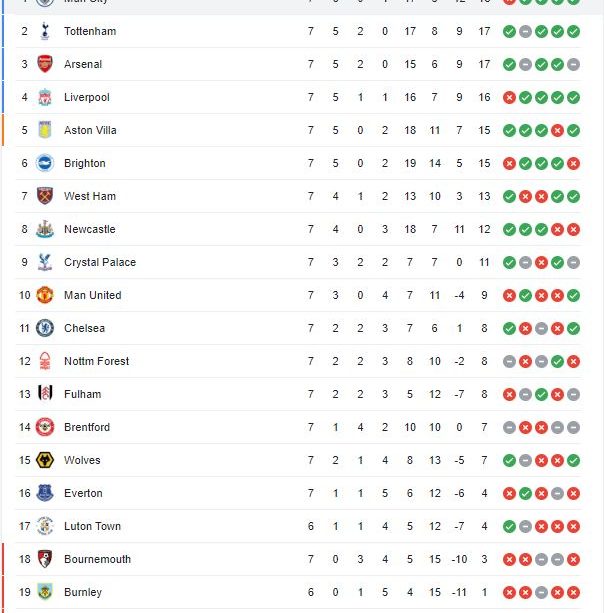Click the Liverpool club crest icon
The height and width of the screenshot is (613, 604).
pyautogui.click(x=45, y=97)
